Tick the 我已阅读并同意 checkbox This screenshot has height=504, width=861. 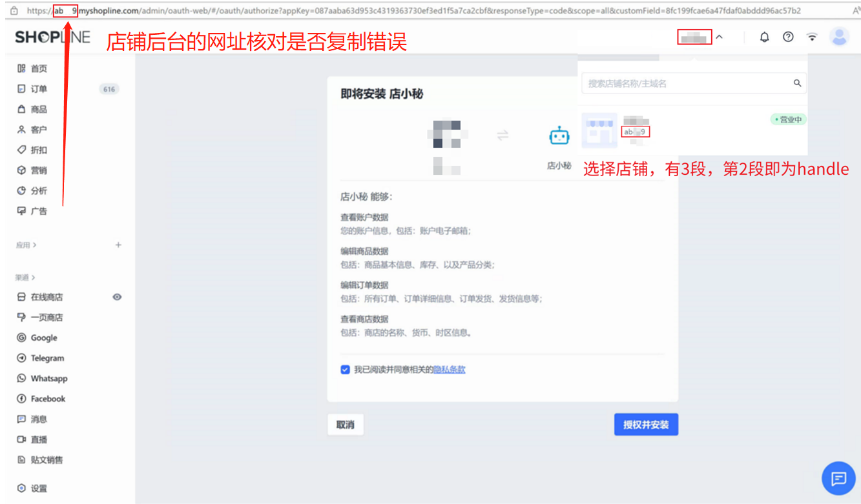pyautogui.click(x=345, y=370)
